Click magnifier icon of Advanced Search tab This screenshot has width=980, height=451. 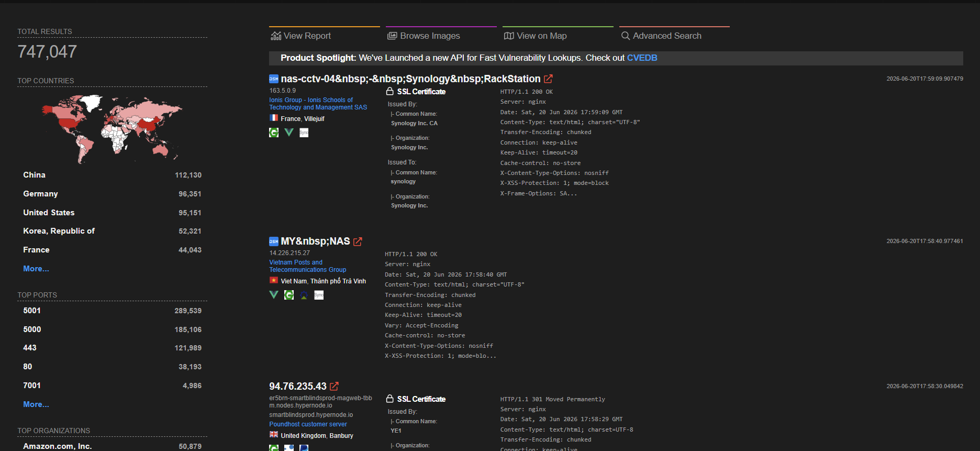click(626, 36)
